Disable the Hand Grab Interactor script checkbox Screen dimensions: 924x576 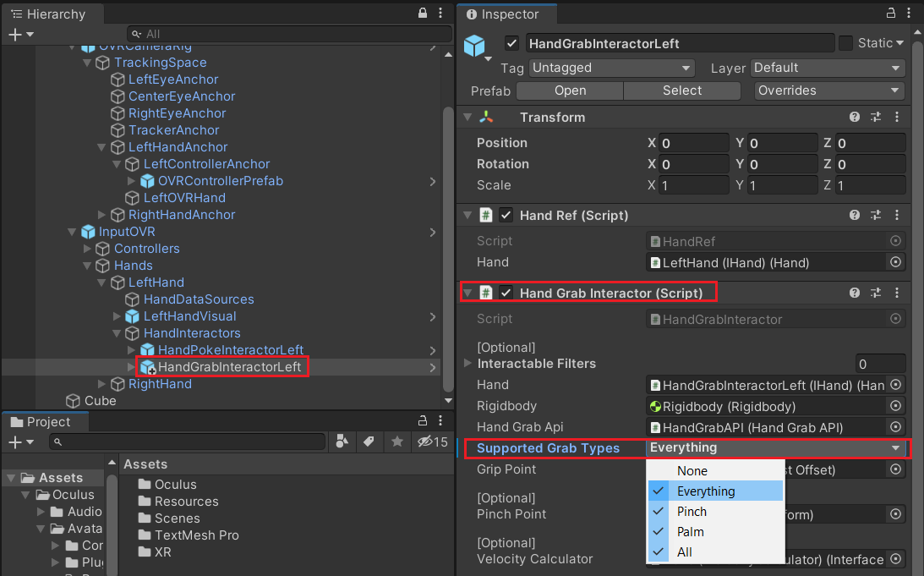click(x=506, y=293)
